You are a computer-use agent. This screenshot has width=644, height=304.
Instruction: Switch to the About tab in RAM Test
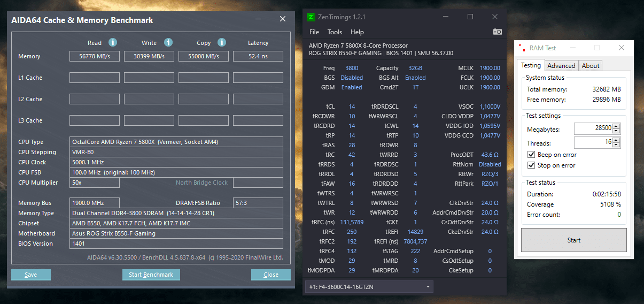(591, 66)
